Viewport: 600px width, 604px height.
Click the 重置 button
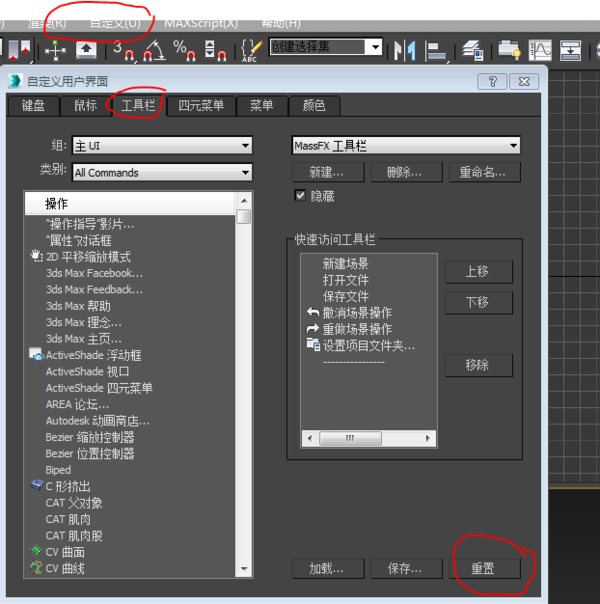click(x=484, y=569)
